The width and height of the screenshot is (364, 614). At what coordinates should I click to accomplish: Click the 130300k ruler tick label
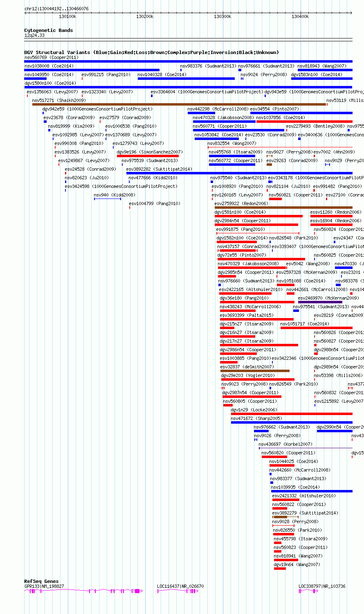[222, 16]
